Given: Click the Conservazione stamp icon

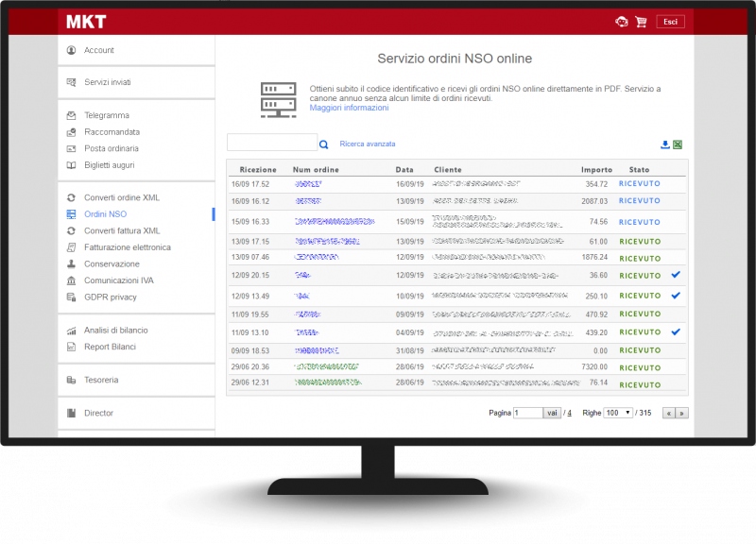Looking at the screenshot, I should point(72,264).
